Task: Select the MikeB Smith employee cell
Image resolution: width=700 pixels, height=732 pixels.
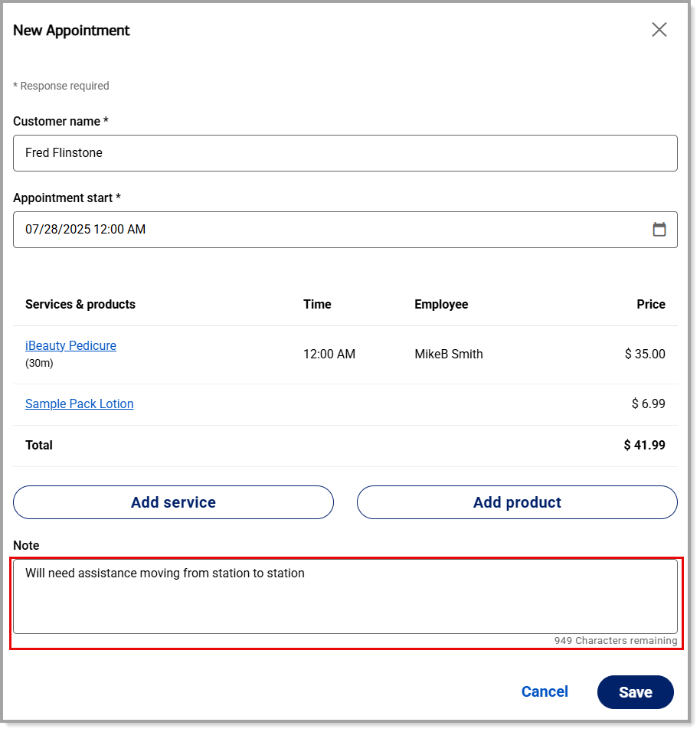Action: coord(448,355)
